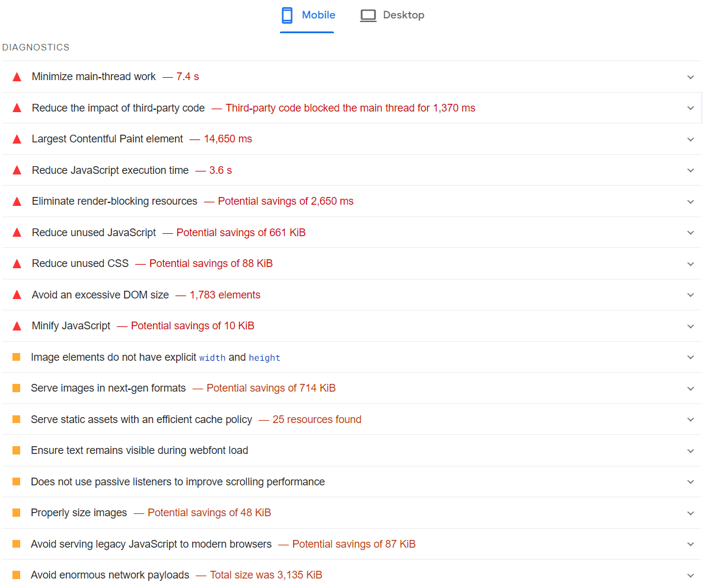Click the desktop laptop icon

tap(368, 15)
